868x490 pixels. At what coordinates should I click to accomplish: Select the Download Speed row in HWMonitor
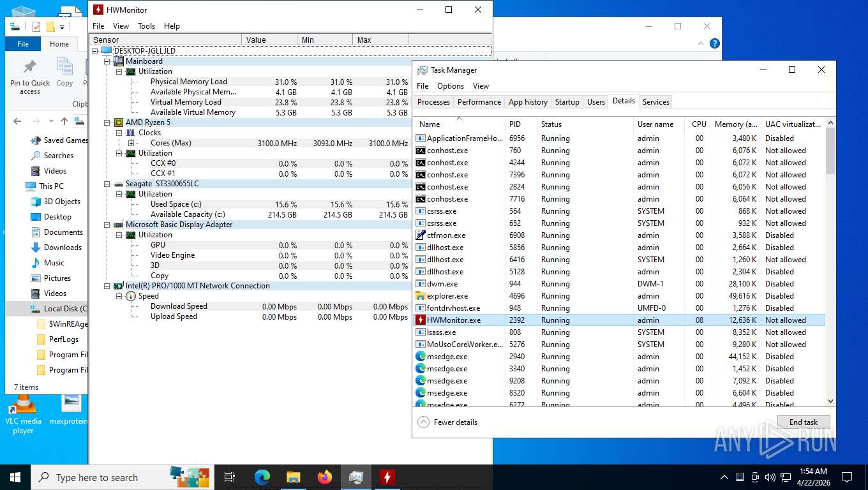(280, 306)
